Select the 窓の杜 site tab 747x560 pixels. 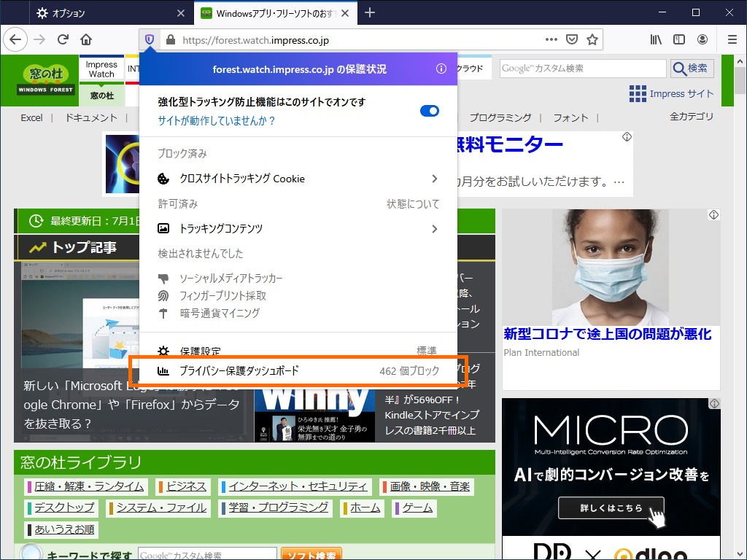pos(102,96)
